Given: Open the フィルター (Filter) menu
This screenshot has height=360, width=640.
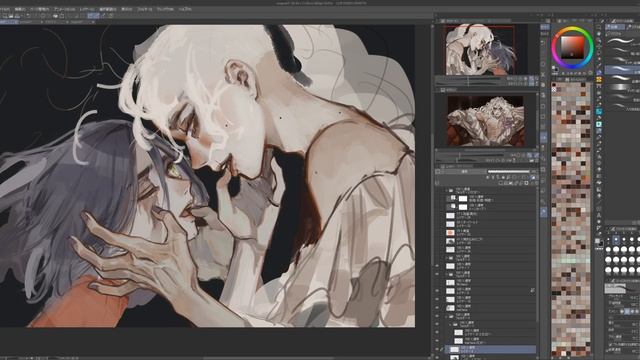Looking at the screenshot, I should click(x=144, y=9).
